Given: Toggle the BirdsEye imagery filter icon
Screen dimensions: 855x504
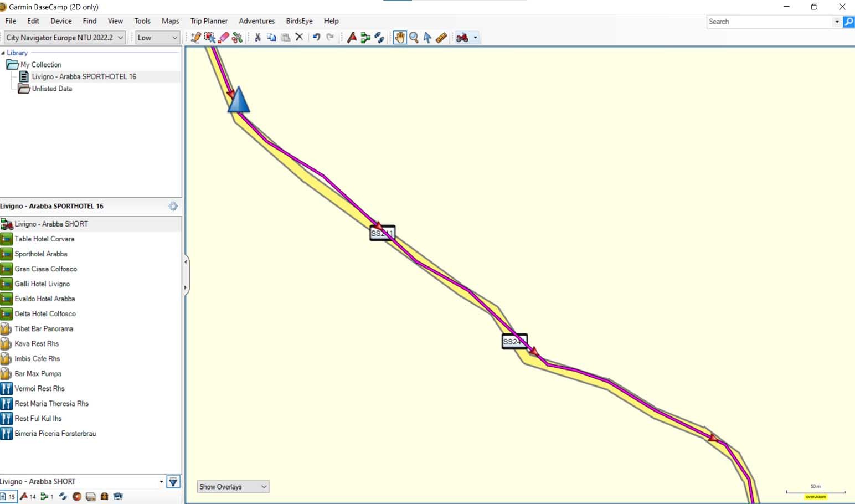Looking at the screenshot, I should [118, 496].
